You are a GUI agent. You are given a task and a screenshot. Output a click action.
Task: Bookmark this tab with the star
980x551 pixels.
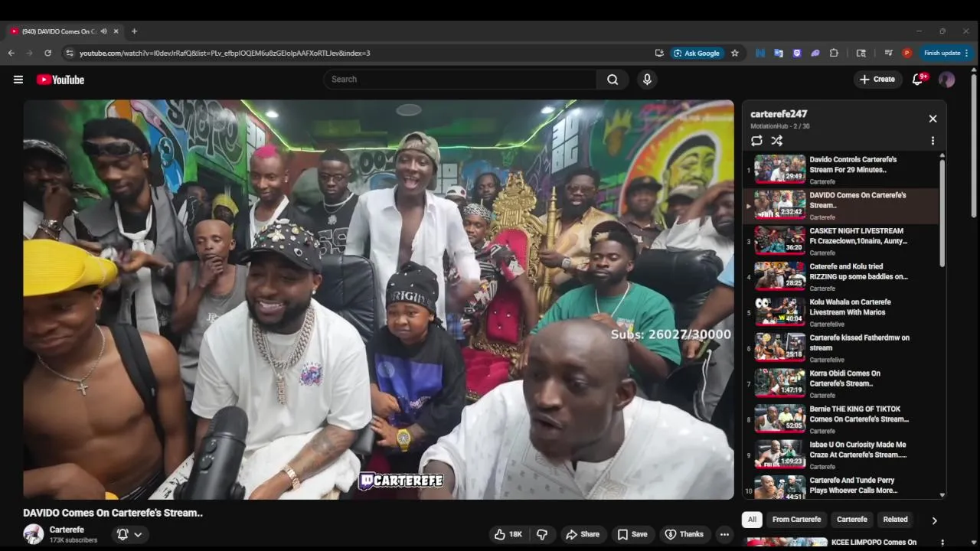pyautogui.click(x=735, y=53)
